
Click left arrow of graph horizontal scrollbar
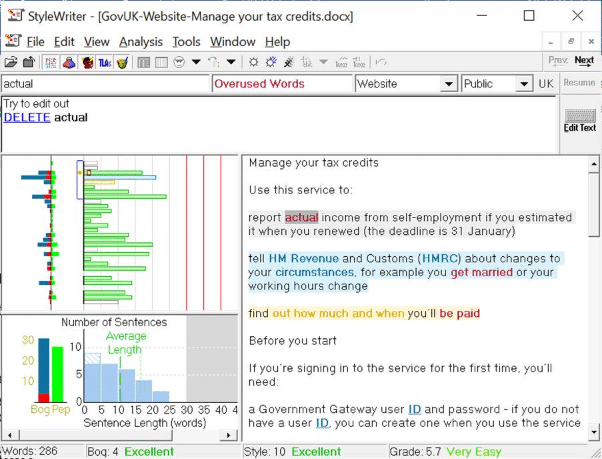(10, 435)
